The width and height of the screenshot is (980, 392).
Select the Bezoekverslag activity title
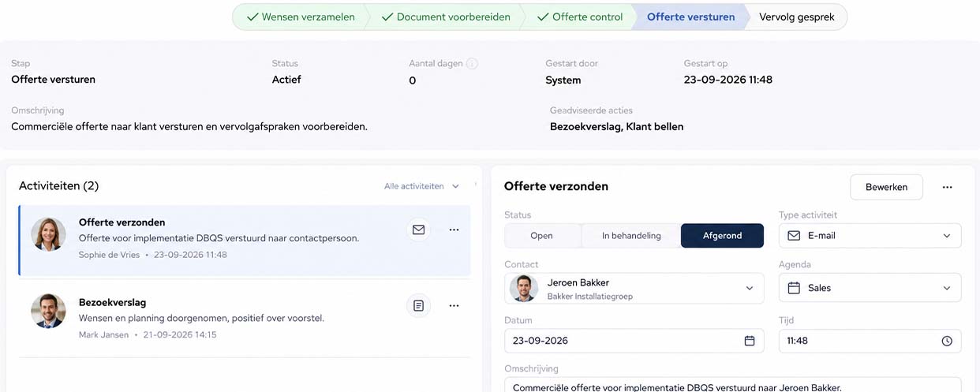(112, 302)
